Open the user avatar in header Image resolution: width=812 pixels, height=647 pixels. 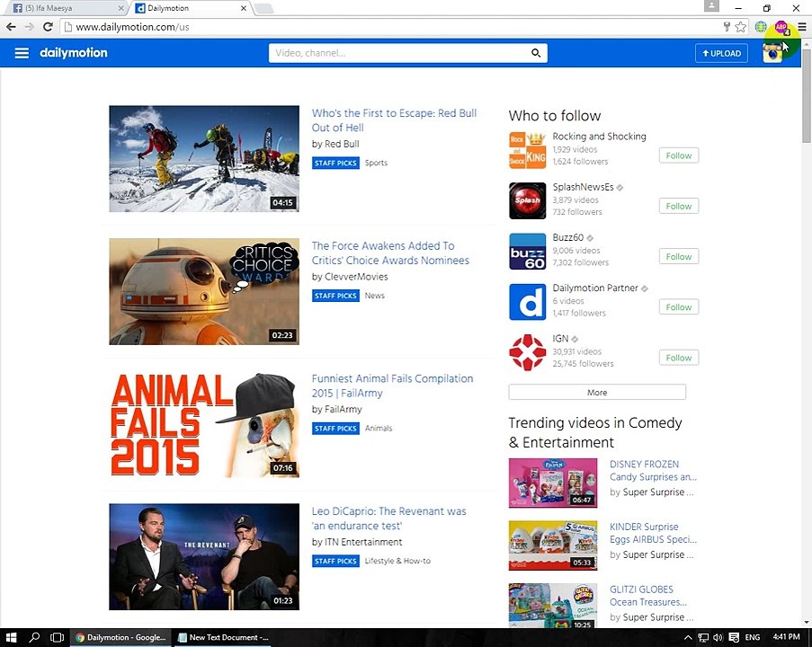pyautogui.click(x=772, y=53)
